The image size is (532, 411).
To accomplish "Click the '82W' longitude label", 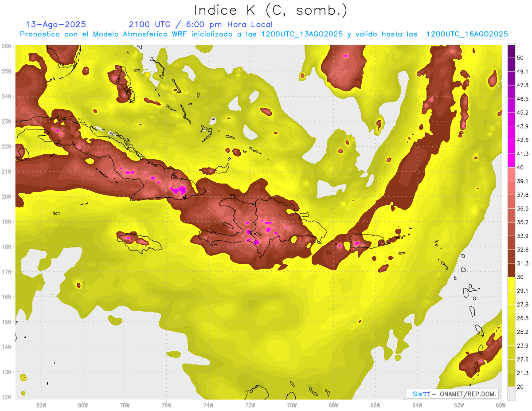I will point(41,405).
